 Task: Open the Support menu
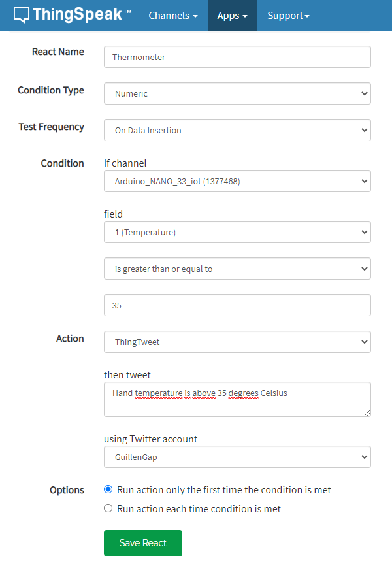[288, 16]
